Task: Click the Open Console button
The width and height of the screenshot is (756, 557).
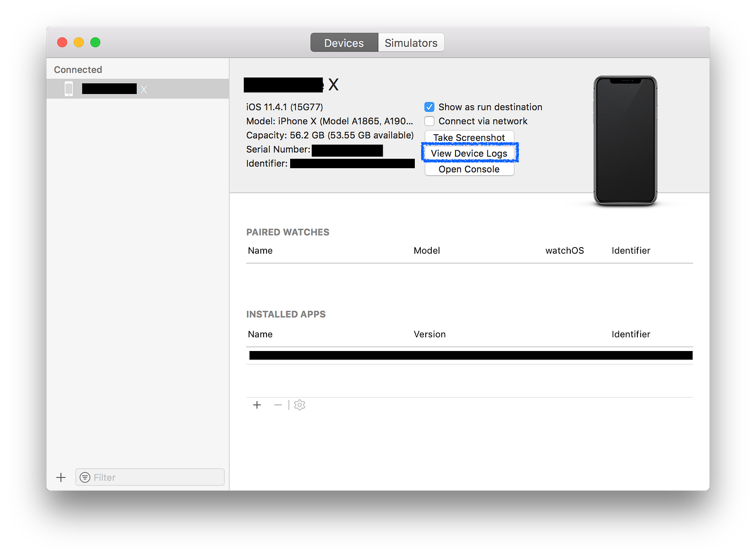Action: [x=469, y=169]
